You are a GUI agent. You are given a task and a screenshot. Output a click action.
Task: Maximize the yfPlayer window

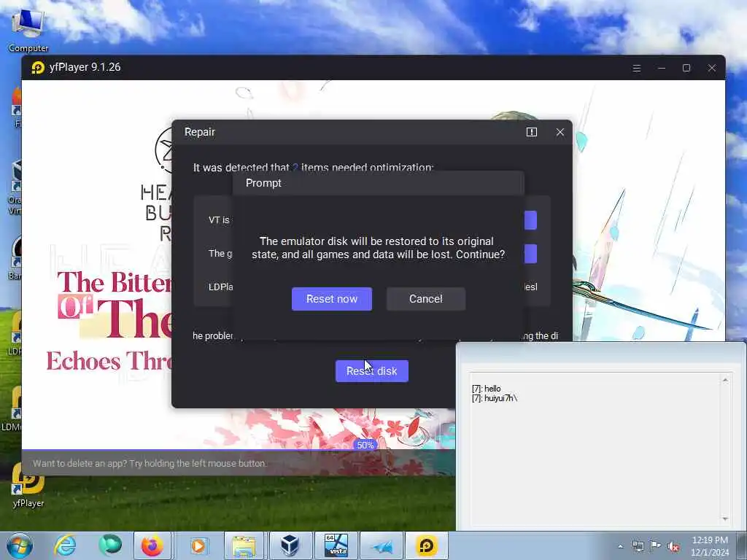tap(686, 68)
